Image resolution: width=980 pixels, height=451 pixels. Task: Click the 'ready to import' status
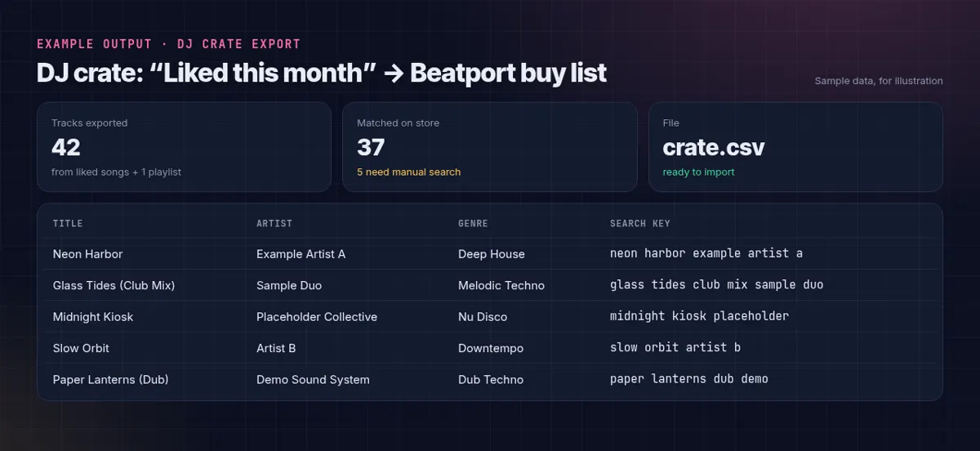click(698, 172)
